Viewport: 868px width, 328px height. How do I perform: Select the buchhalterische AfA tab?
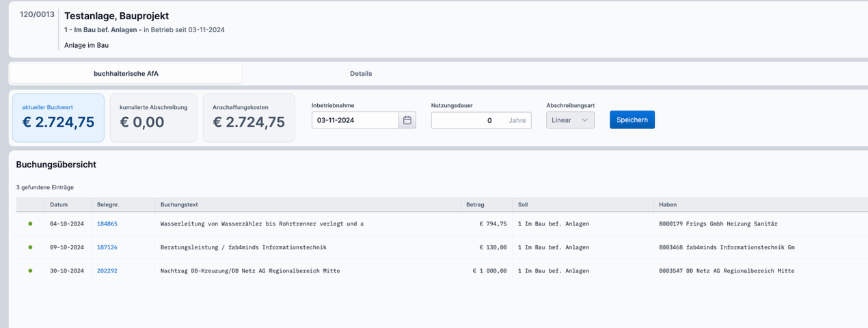[126, 74]
